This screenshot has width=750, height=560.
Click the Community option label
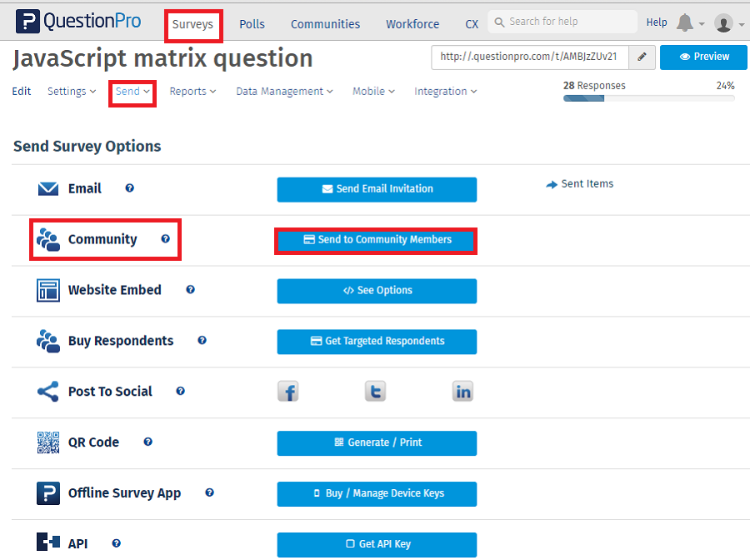[x=102, y=239]
